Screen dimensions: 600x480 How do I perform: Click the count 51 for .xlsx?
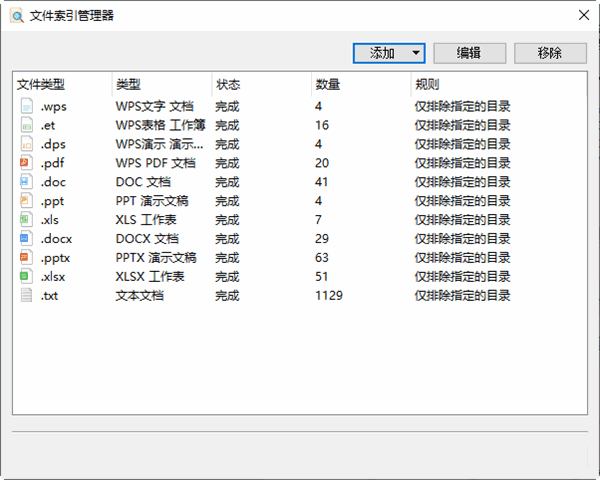pyautogui.click(x=321, y=277)
